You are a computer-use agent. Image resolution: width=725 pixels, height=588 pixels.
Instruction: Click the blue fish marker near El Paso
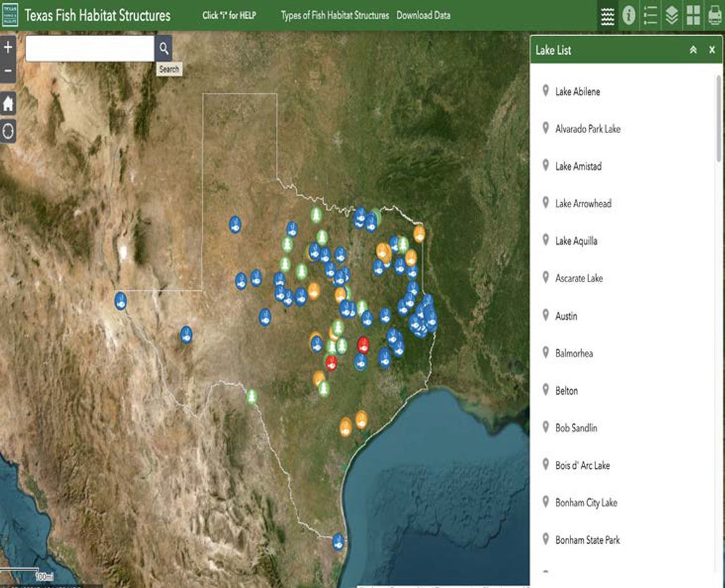121,301
